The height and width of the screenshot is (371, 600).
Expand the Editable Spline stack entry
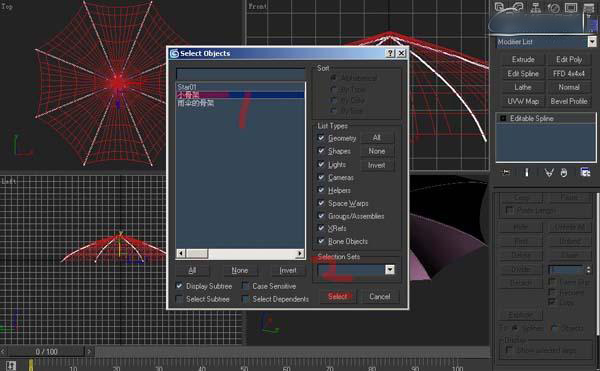pyautogui.click(x=504, y=119)
